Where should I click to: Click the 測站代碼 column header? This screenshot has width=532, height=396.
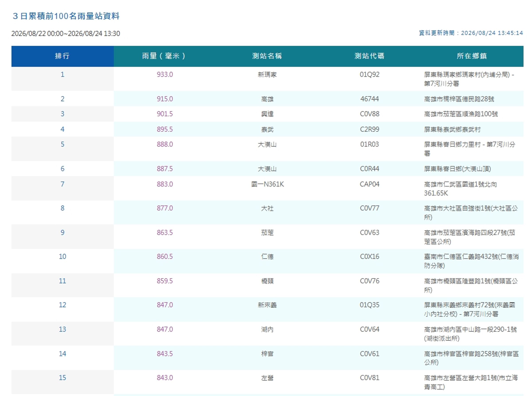[370, 56]
